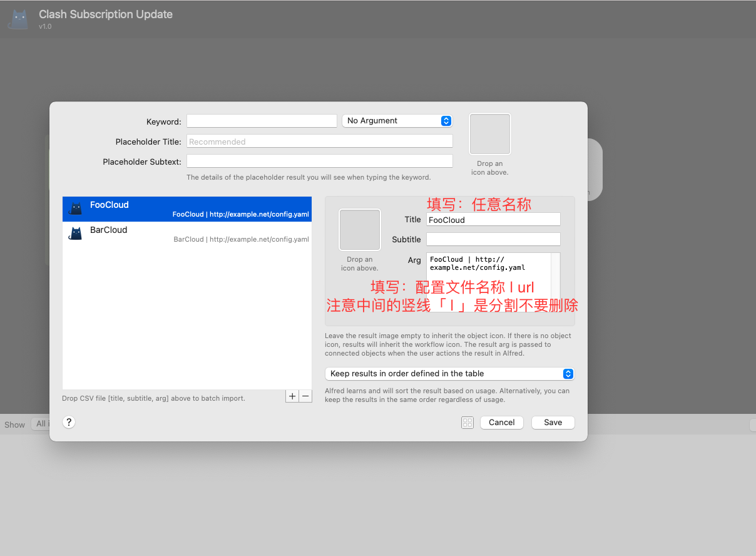This screenshot has width=756, height=556.
Task: Click the icon drop square in the detail panel
Action: [359, 230]
